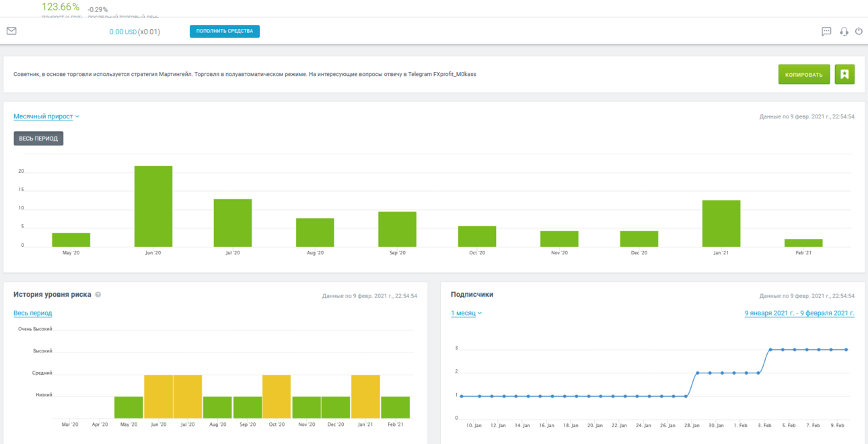The width and height of the screenshot is (868, 444).
Task: Click the green Копировать button
Action: click(804, 75)
